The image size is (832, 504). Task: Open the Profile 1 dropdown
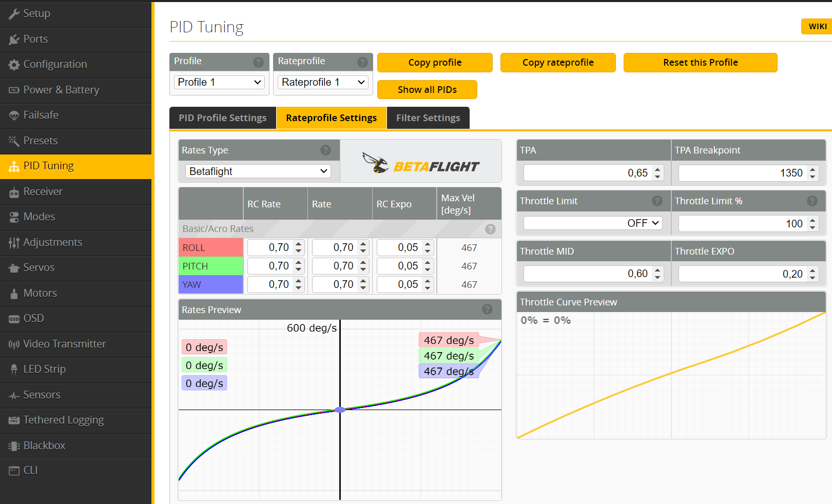point(219,83)
